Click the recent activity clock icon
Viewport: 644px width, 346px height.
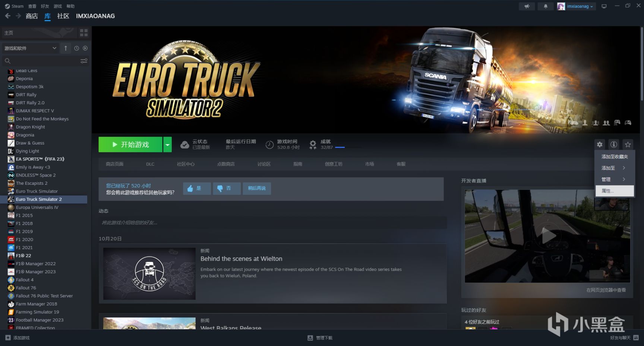(76, 48)
